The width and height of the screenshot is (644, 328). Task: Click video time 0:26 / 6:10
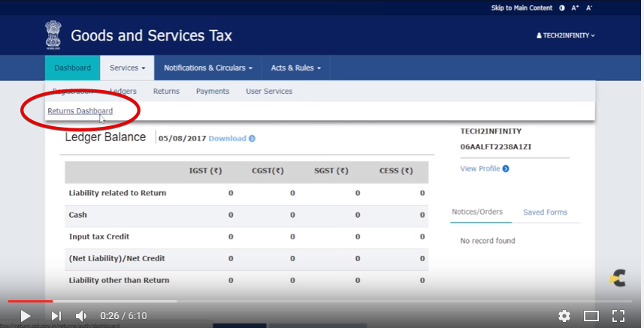(x=123, y=316)
